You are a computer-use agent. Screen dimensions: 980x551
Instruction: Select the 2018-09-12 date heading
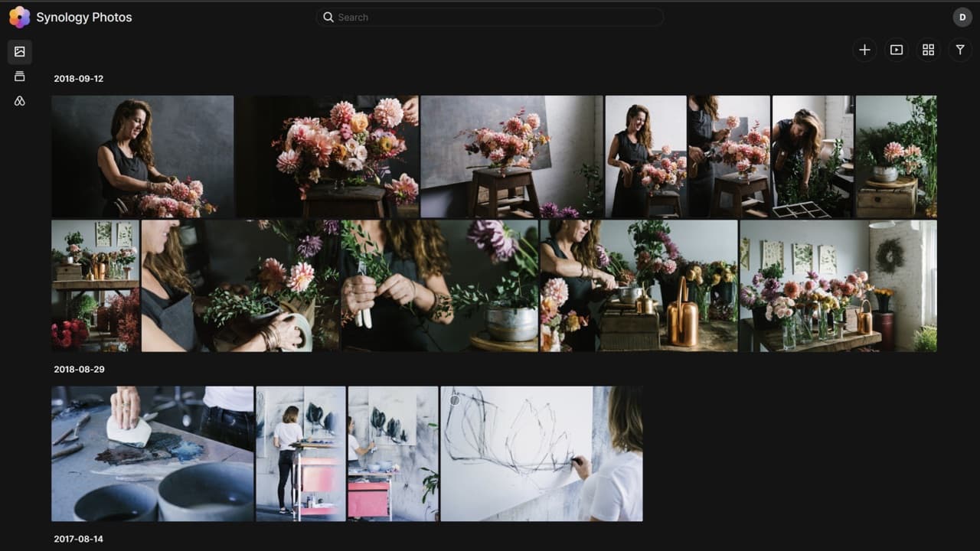pos(78,79)
